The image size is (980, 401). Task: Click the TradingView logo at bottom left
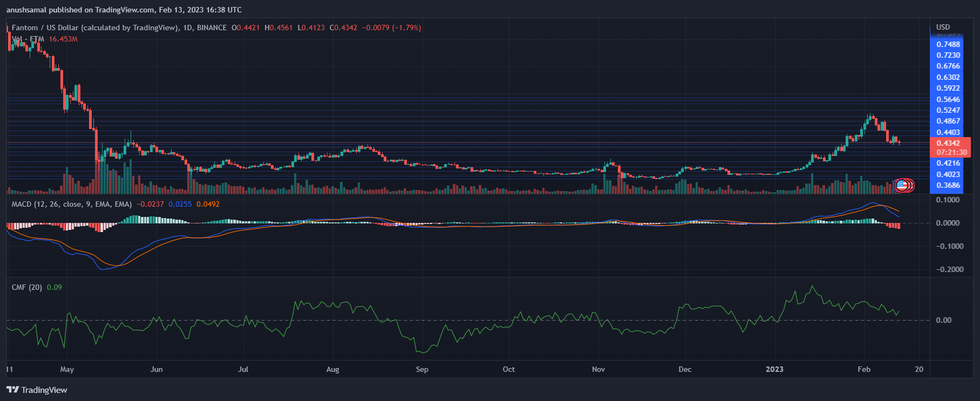point(37,390)
